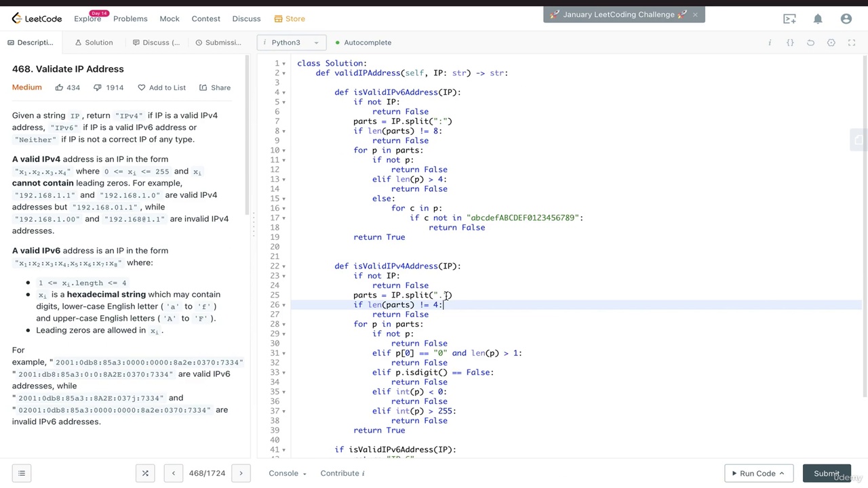Go to previous problem arrow
The height and width of the screenshot is (488, 868).
coord(174,473)
